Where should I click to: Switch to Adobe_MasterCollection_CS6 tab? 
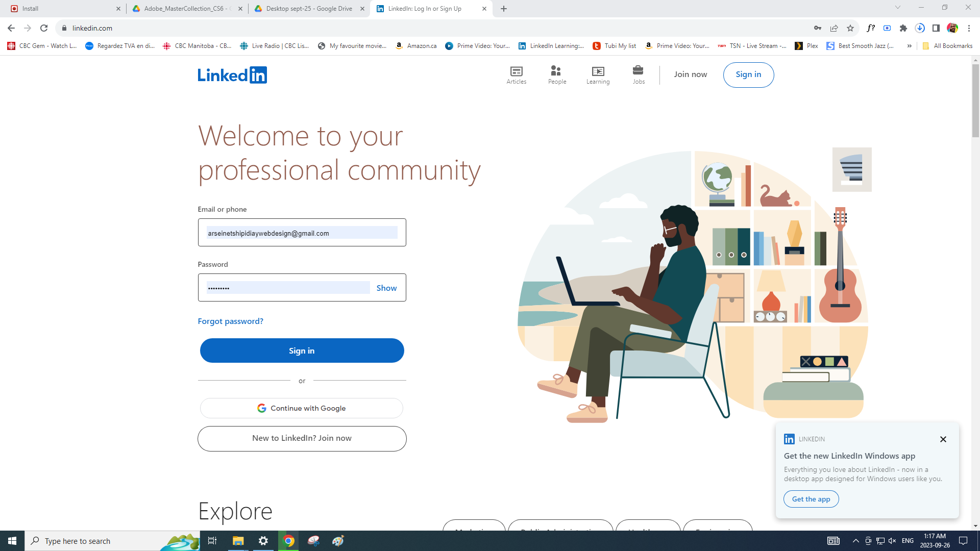(187, 9)
